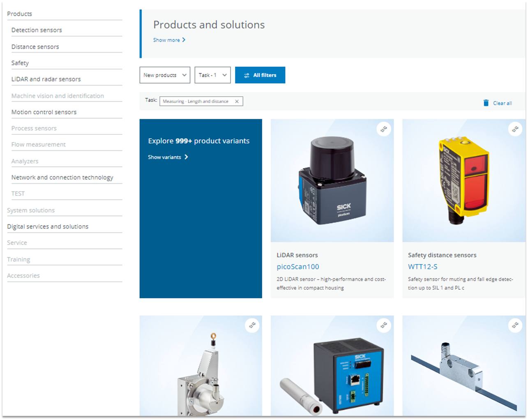The width and height of the screenshot is (528, 420).
Task: Click compare icon on picoScan100 card
Action: (383, 129)
